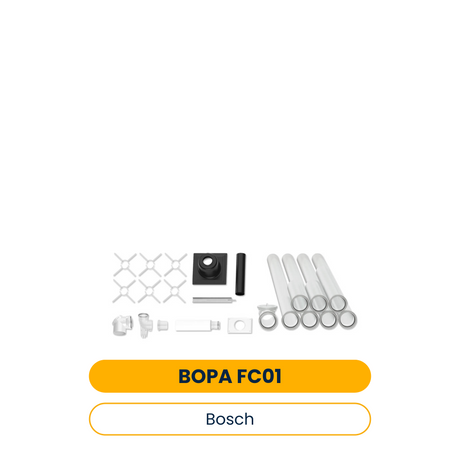Select the long white horizontal extension pipe
Image resolution: width=460 pixels, height=460 pixels.
pos(198,326)
